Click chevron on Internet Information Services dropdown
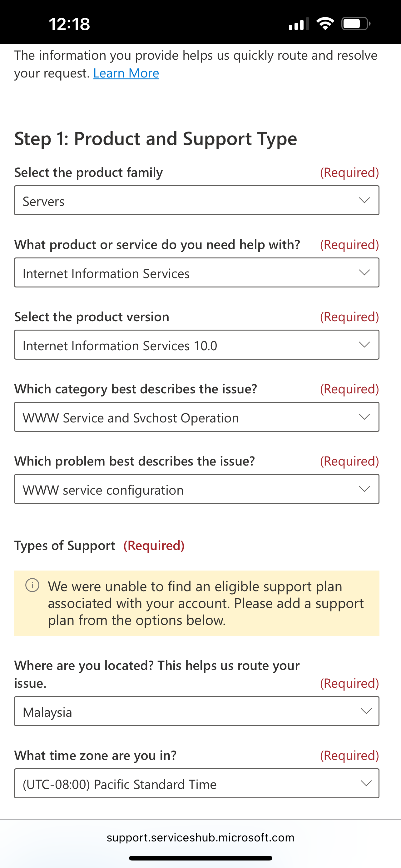Viewport: 401px width, 868px height. point(364,272)
